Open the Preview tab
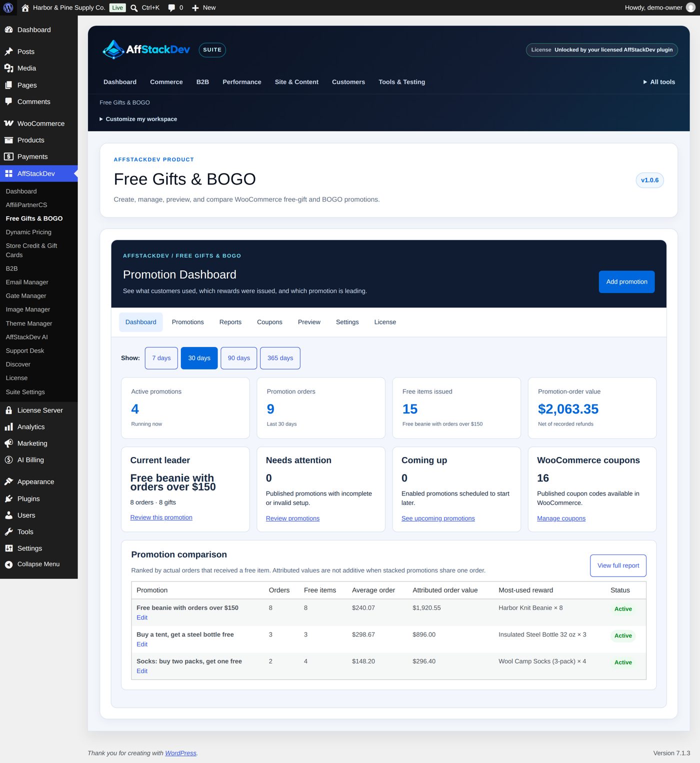700x763 pixels. 309,322
